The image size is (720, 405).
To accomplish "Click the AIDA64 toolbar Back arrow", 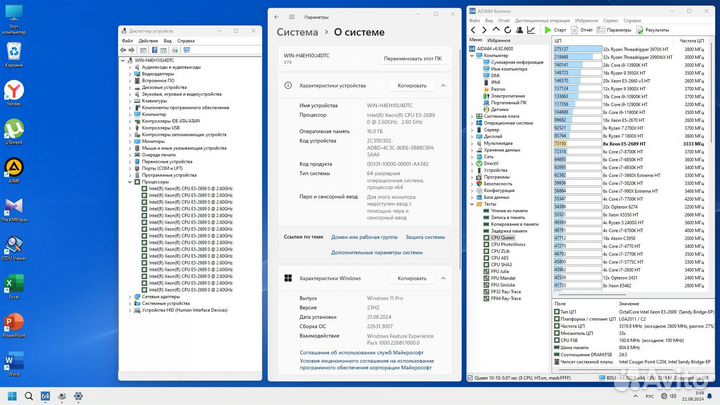I will (473, 30).
